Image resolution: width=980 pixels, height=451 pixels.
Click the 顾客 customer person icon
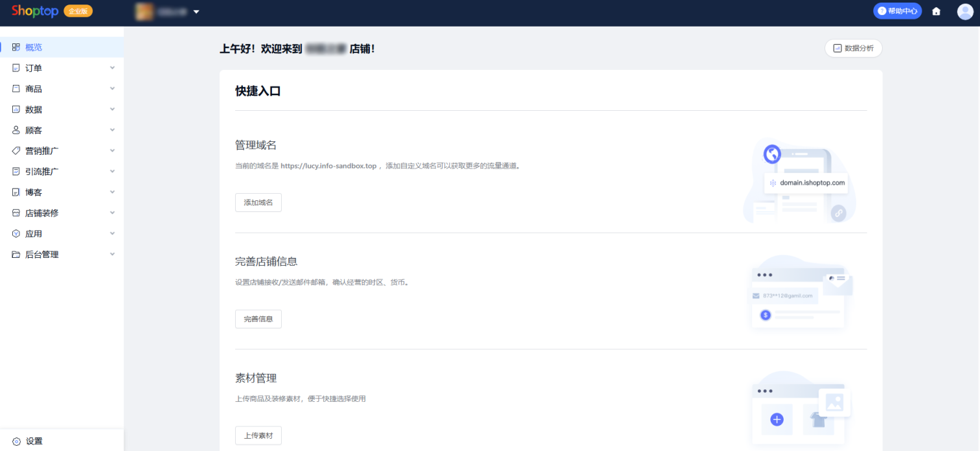pyautogui.click(x=16, y=130)
